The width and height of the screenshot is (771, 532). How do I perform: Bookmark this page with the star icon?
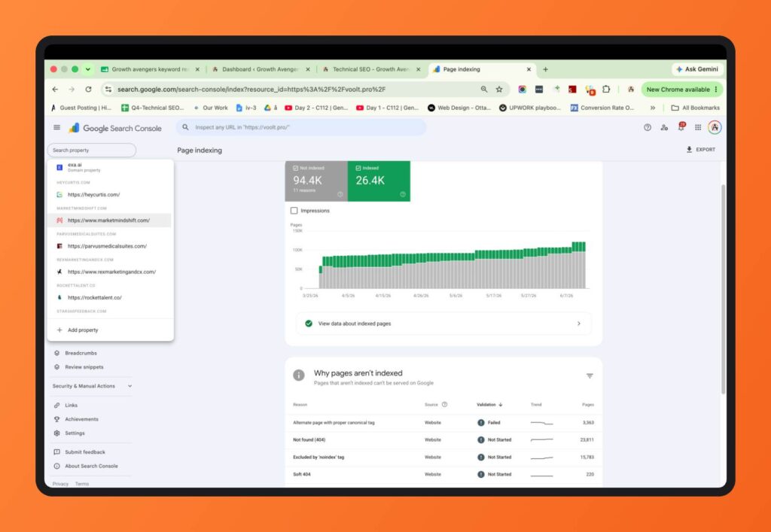499,90
